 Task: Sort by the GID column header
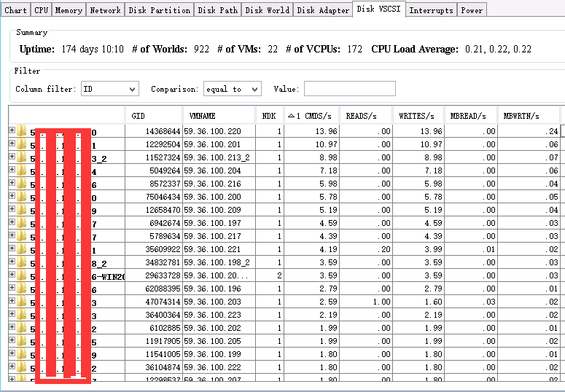pyautogui.click(x=154, y=116)
